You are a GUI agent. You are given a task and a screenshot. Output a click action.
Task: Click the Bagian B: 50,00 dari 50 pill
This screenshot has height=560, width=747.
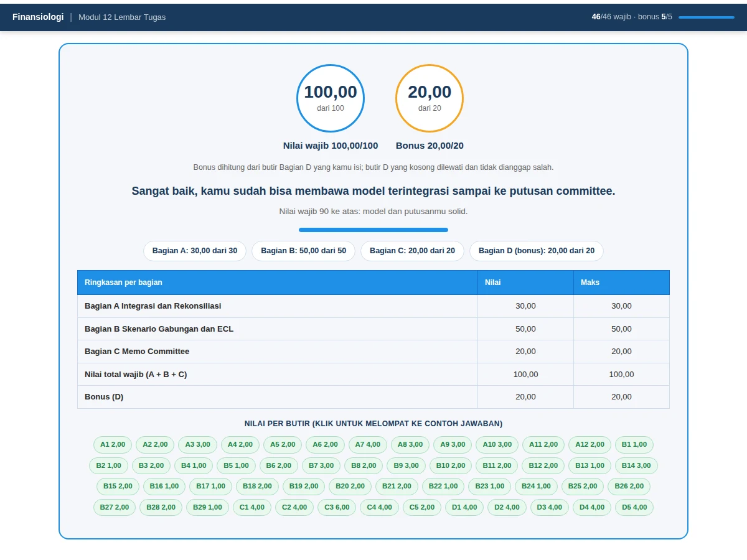tap(303, 251)
